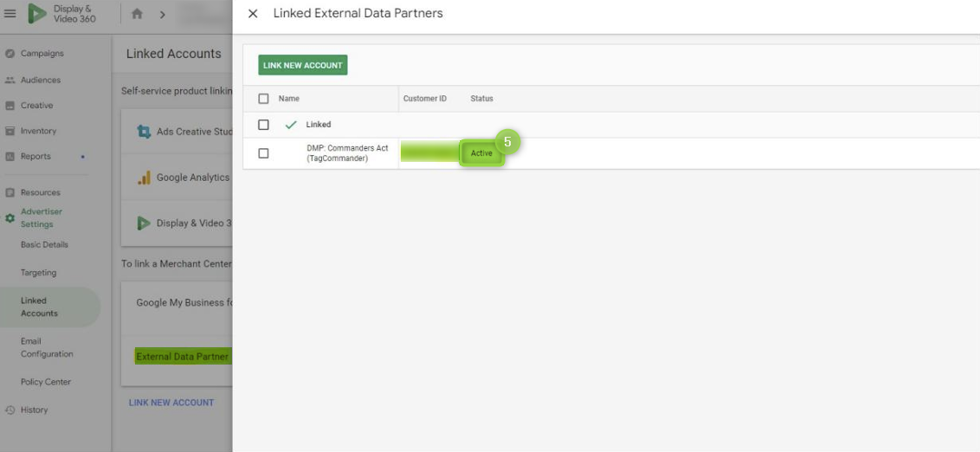Click the Active status badge
Viewport: 980px width, 452px height.
481,153
